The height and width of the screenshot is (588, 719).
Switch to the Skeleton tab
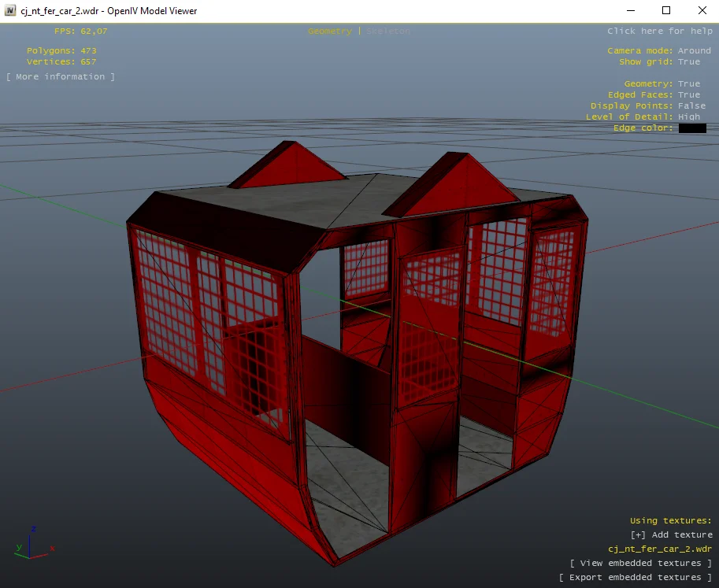(388, 31)
